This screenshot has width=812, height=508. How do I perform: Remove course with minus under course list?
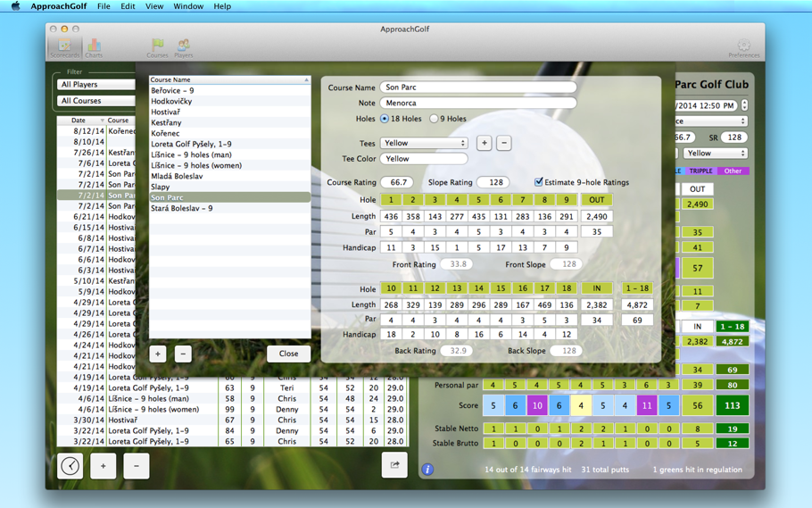(x=183, y=354)
